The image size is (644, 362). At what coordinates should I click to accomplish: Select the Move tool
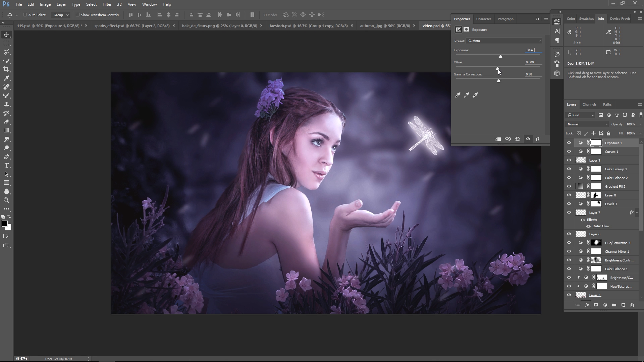point(6,35)
